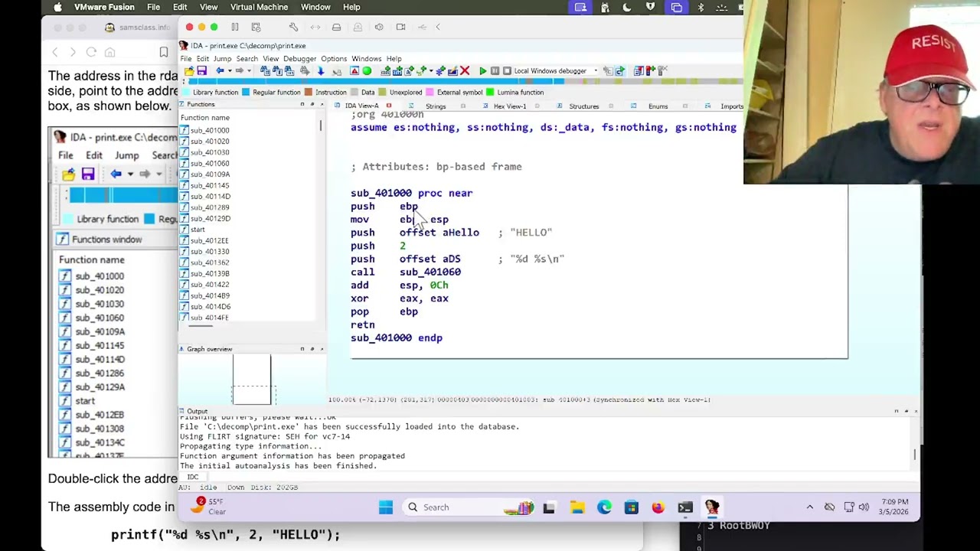The width and height of the screenshot is (980, 551).
Task: Show hidden icons tray chevron
Action: 809,507
